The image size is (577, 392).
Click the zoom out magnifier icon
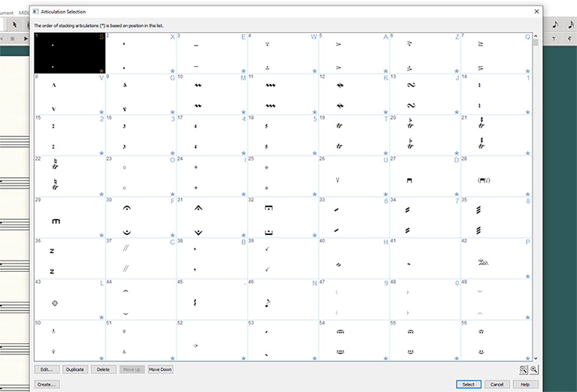point(523,369)
